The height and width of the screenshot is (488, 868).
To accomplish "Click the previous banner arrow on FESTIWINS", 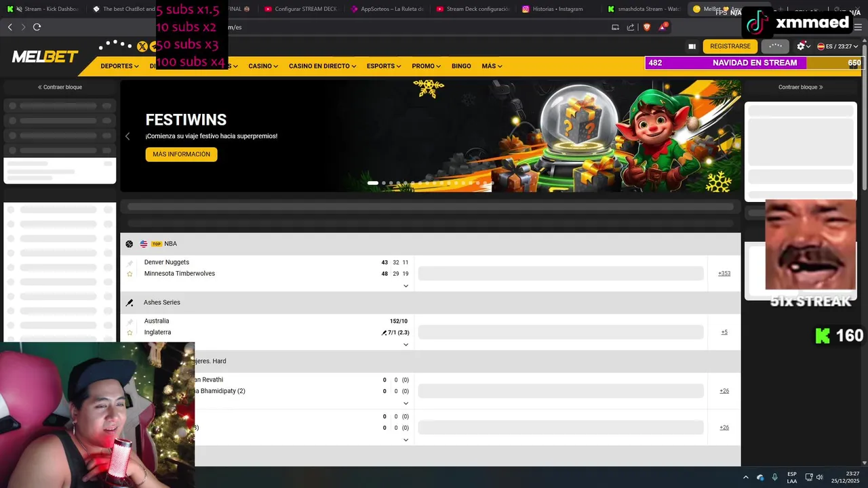I will [127, 136].
